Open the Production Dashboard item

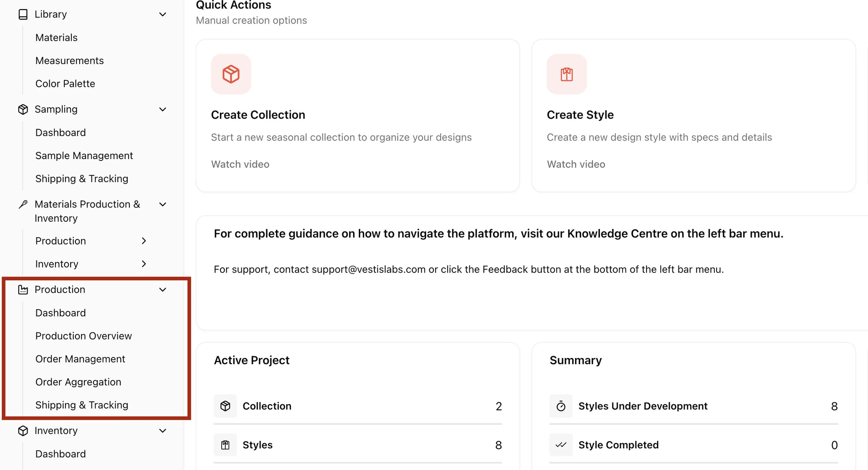point(60,313)
